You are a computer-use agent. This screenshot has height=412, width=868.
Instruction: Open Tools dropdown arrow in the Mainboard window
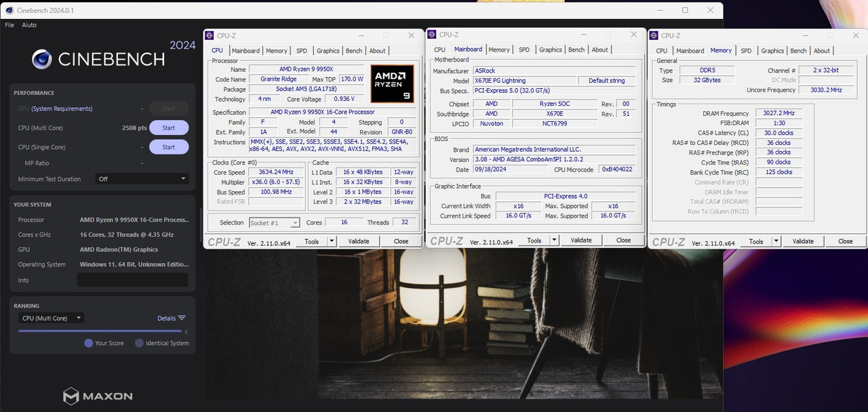[x=554, y=241]
